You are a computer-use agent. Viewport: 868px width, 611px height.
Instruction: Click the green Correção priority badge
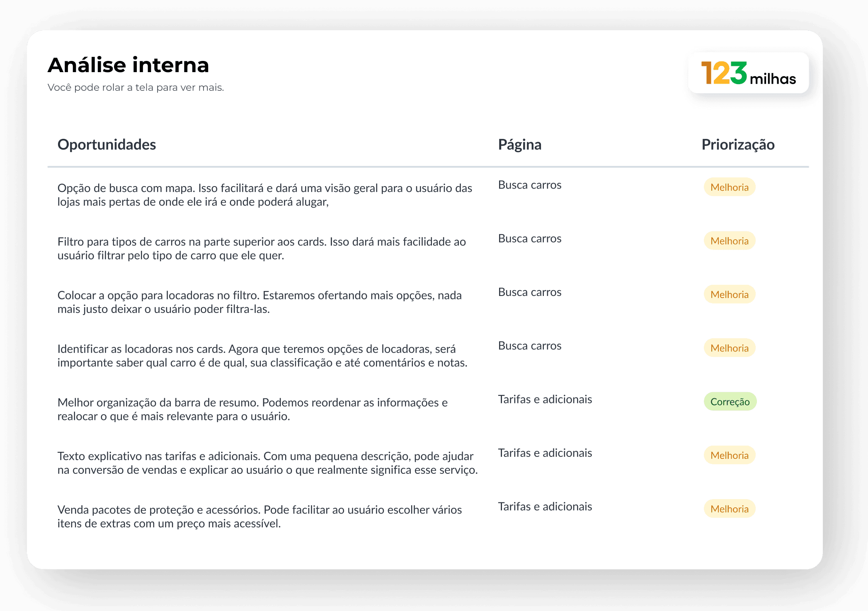click(730, 402)
